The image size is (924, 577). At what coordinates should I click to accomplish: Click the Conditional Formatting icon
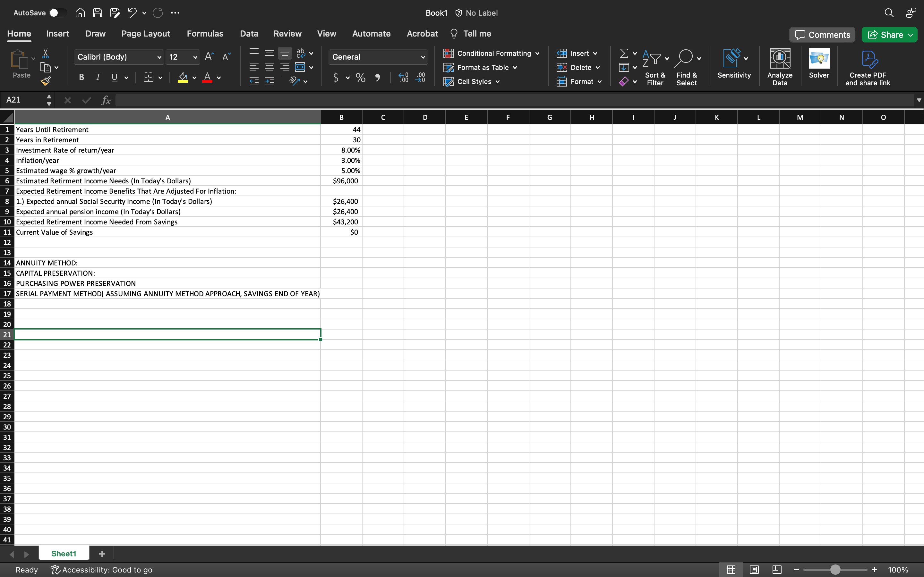click(448, 53)
